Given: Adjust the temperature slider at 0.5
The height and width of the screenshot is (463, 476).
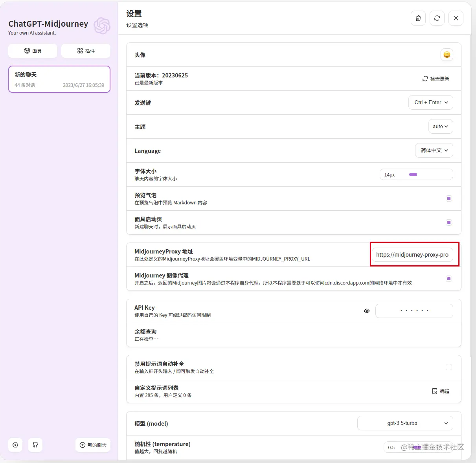Looking at the screenshot, I should pyautogui.click(x=418, y=447).
